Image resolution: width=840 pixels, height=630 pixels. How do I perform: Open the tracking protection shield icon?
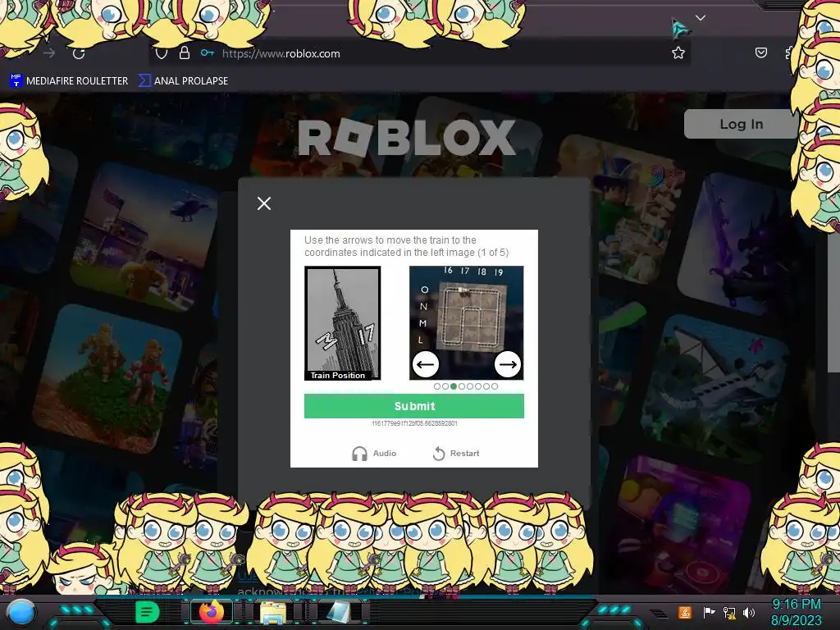click(162, 53)
